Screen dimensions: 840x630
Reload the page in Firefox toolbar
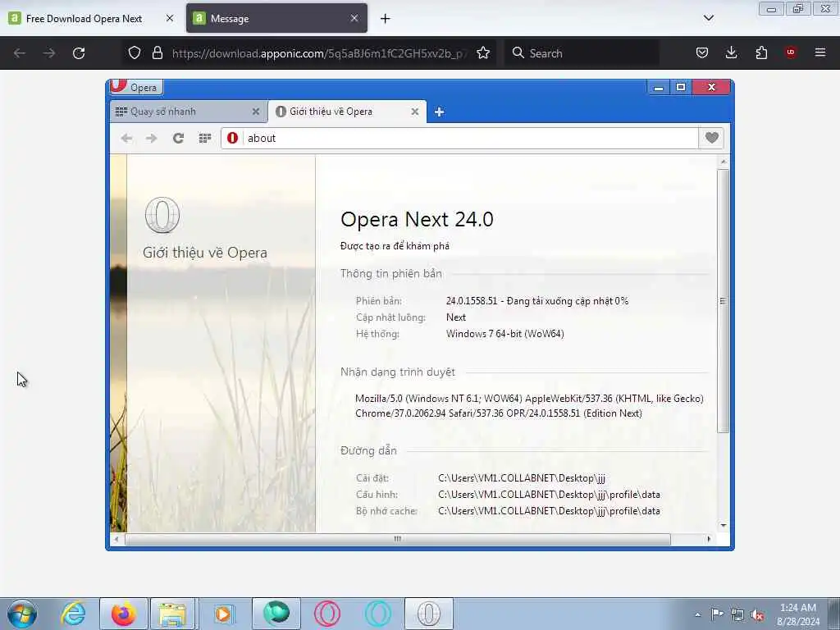tap(79, 53)
